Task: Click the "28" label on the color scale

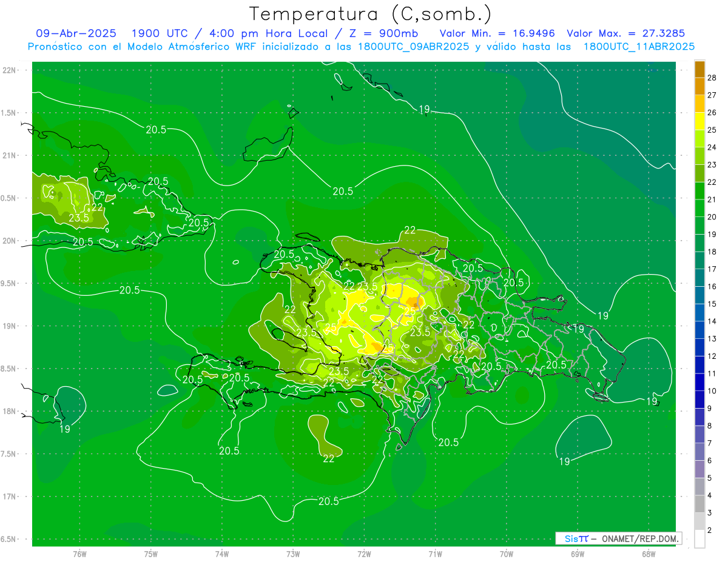Action: click(713, 78)
